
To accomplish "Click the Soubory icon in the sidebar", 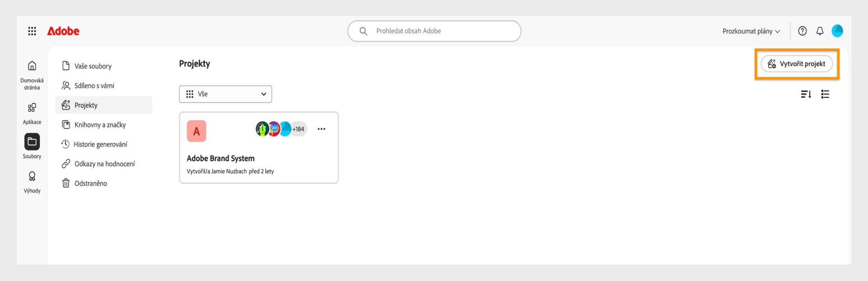I will tap(32, 141).
